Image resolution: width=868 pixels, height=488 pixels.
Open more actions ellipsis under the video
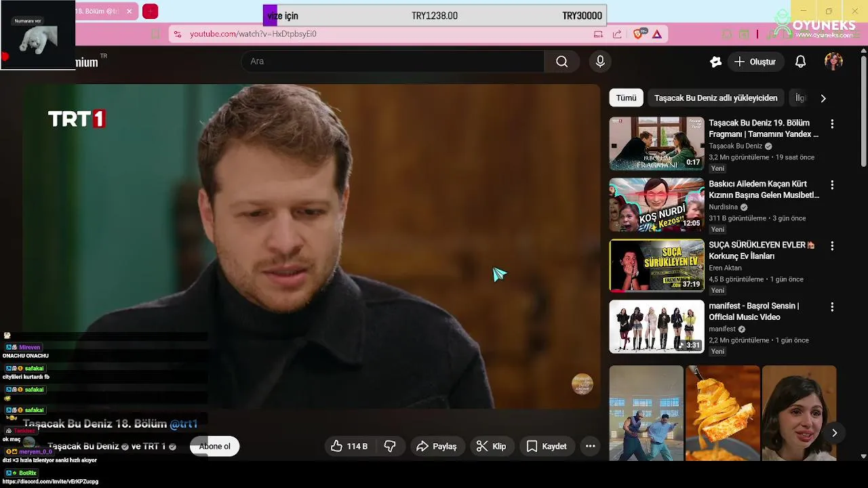590,446
